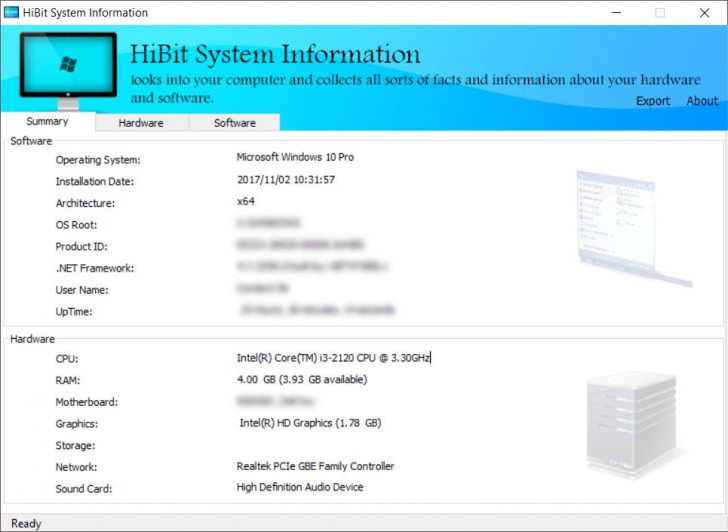This screenshot has width=728, height=532.
Task: Open the Software tab
Action: (235, 123)
